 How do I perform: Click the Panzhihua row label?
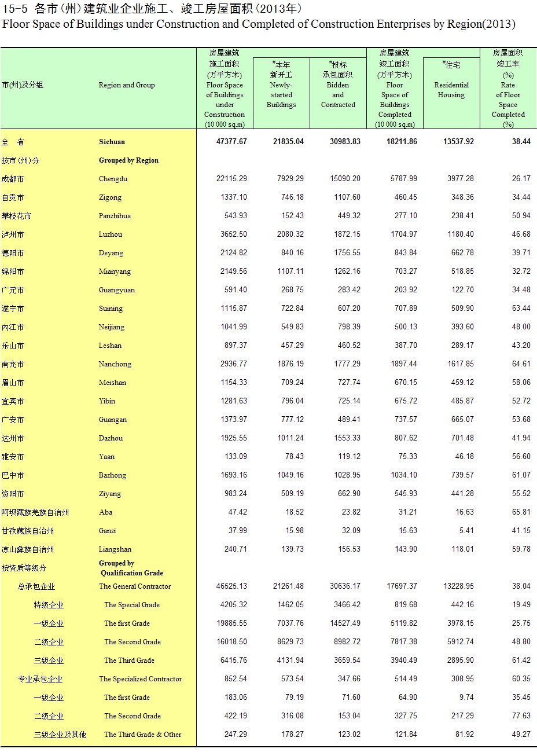[115, 216]
